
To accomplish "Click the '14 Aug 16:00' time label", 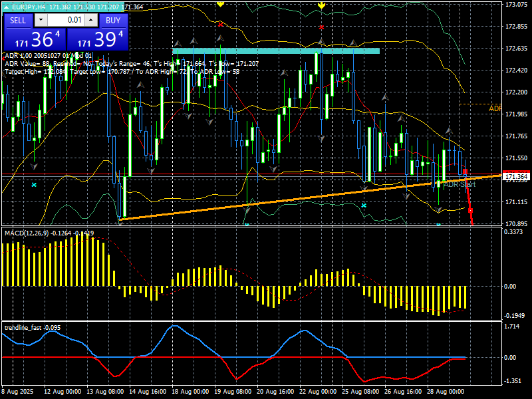I will (148, 392).
